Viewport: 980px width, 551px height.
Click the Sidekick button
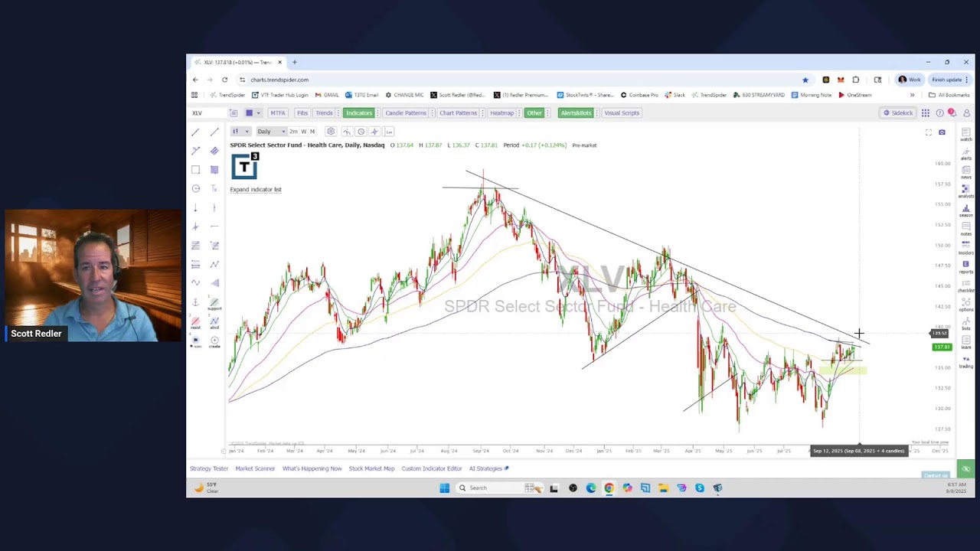coord(898,113)
